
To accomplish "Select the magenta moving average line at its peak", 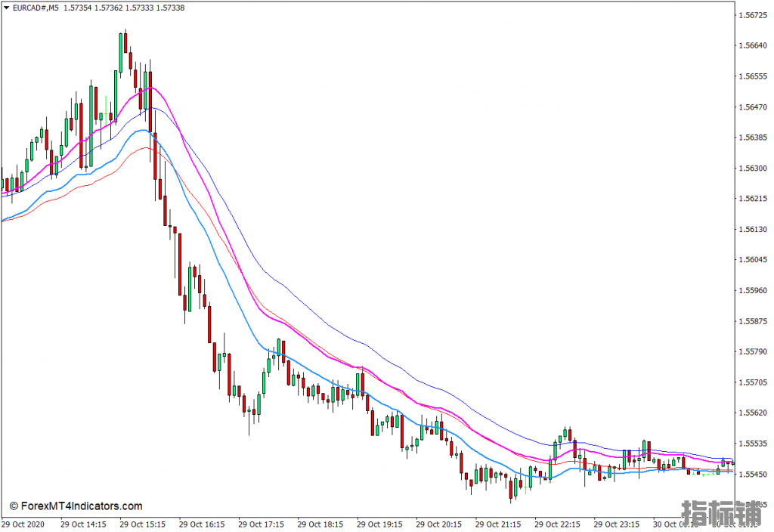I will tap(151, 88).
